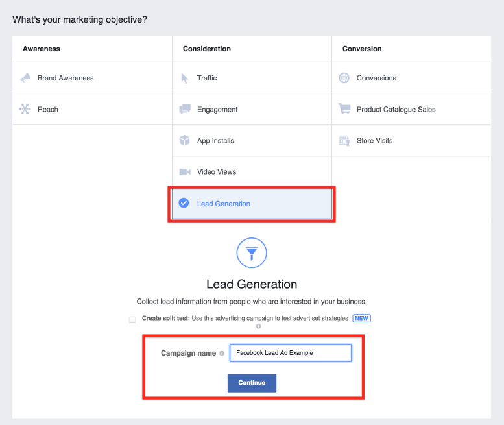The width and height of the screenshot is (504, 425).
Task: Click the Product Catalogue Sales cart icon
Action: [x=344, y=108]
